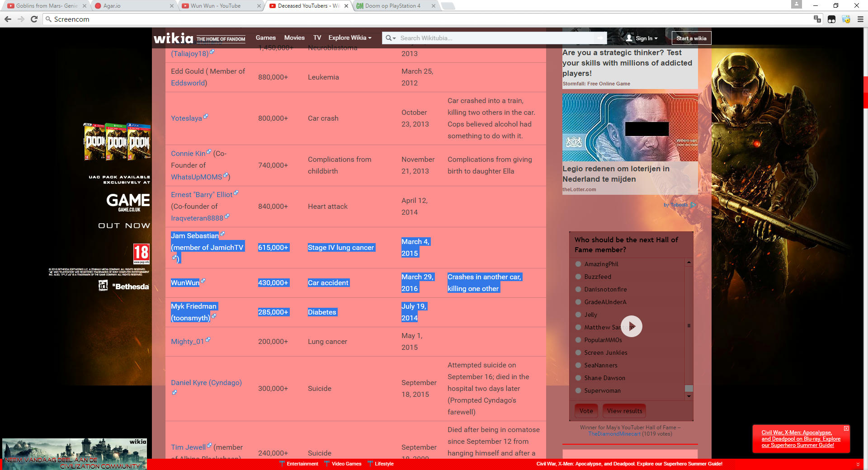Image resolution: width=868 pixels, height=470 pixels.
Task: Open TheDiamondMinecart winner link
Action: point(614,434)
